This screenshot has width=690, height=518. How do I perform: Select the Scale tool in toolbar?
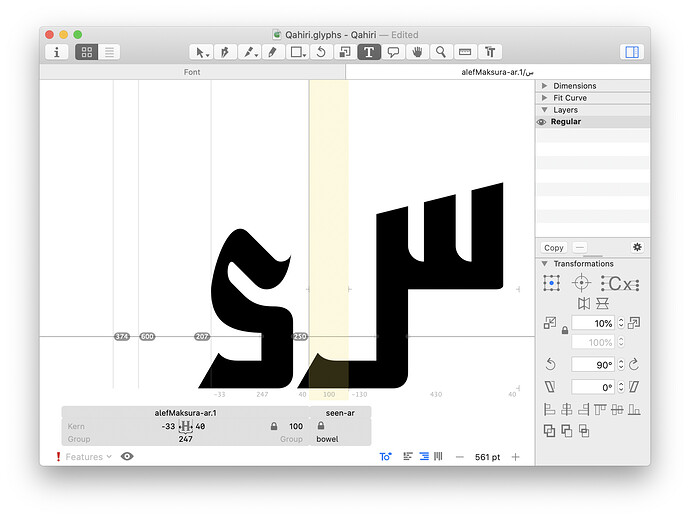tap(345, 52)
